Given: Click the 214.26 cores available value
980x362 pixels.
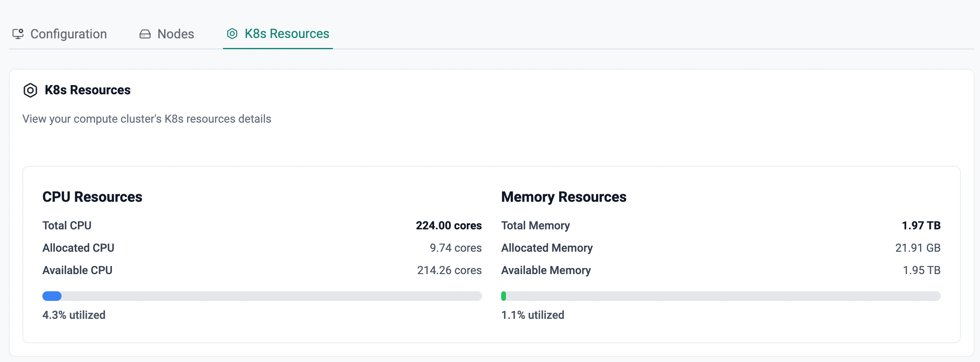Looking at the screenshot, I should pos(449,271).
